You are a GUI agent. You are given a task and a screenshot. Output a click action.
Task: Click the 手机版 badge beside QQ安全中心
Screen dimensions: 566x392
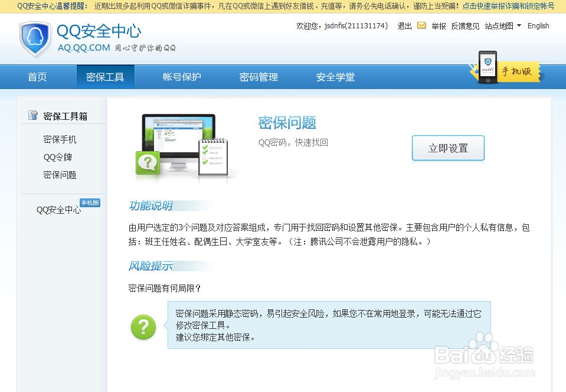[x=90, y=203]
